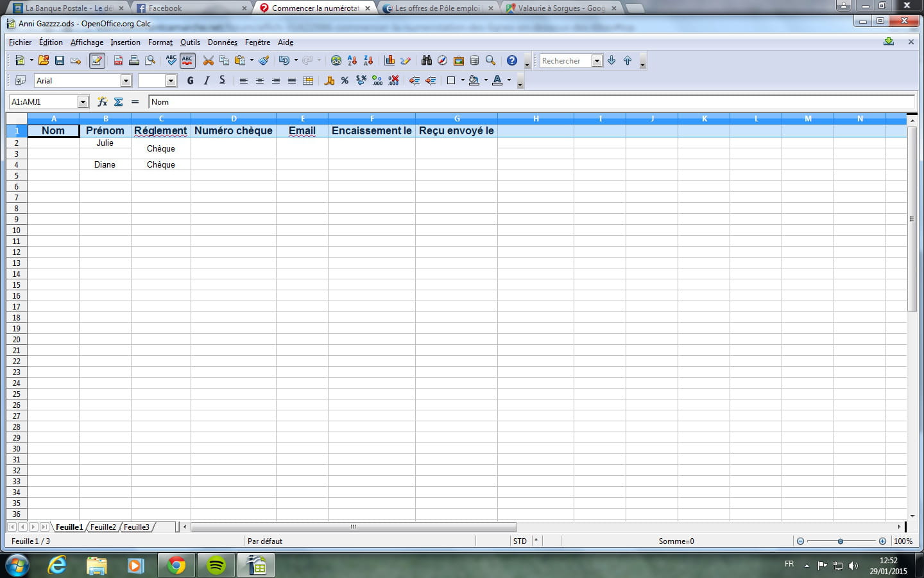Toggle bold (G) formatting

click(x=190, y=80)
